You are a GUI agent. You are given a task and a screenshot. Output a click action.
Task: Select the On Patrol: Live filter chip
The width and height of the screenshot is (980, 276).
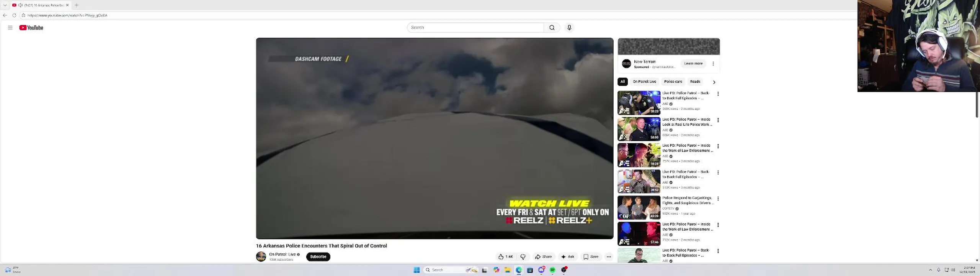644,82
